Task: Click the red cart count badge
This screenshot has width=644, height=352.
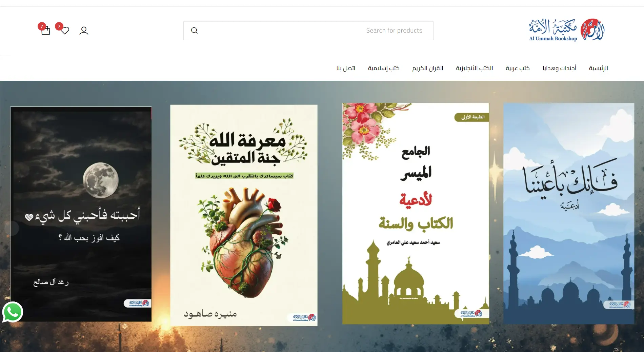Action: 41,26
